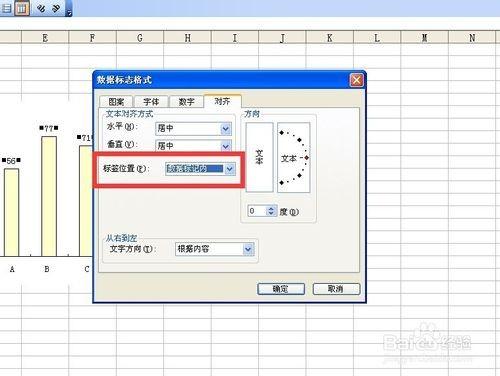Select the angle text counterclockwise icon

pyautogui.click(x=56, y=8)
